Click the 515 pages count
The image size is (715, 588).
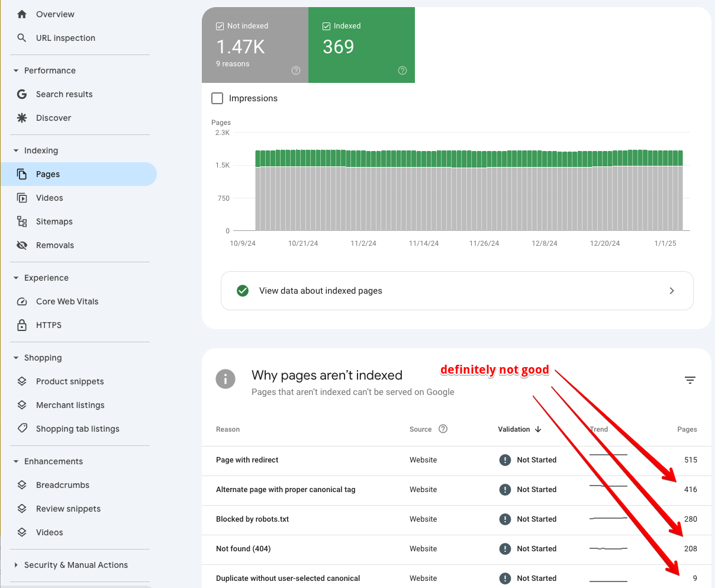691,460
